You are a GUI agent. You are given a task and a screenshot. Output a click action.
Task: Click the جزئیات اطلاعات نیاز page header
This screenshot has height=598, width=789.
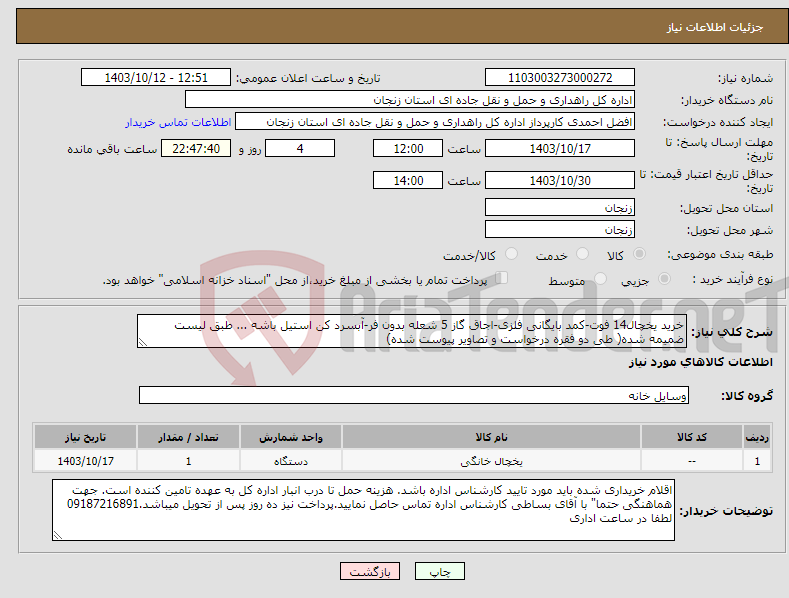point(715,27)
